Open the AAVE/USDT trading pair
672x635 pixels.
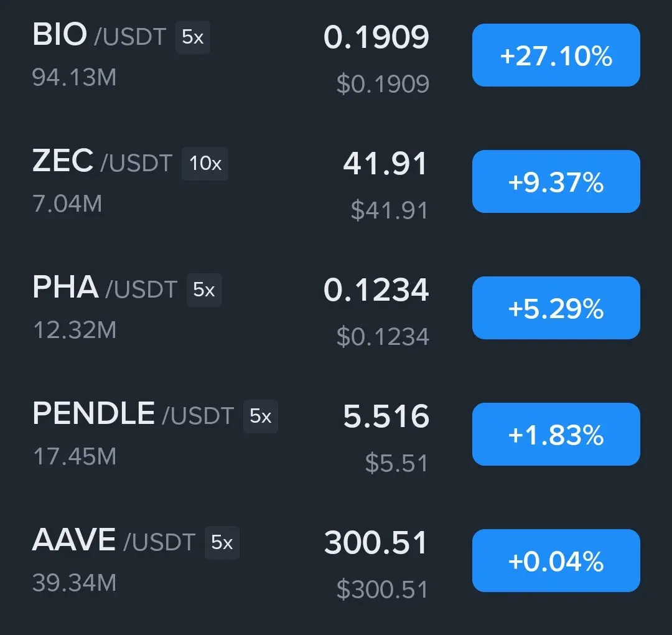coord(114,540)
